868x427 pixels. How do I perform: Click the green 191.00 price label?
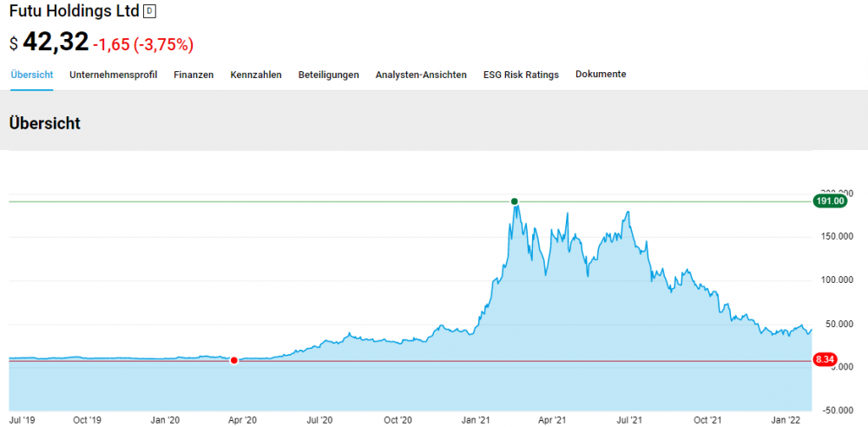pyautogui.click(x=830, y=201)
